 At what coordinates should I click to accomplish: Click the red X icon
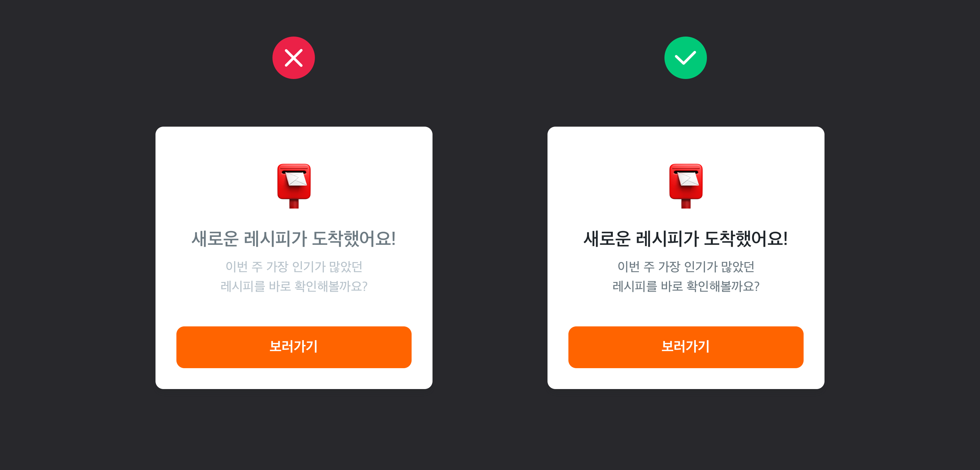[293, 58]
